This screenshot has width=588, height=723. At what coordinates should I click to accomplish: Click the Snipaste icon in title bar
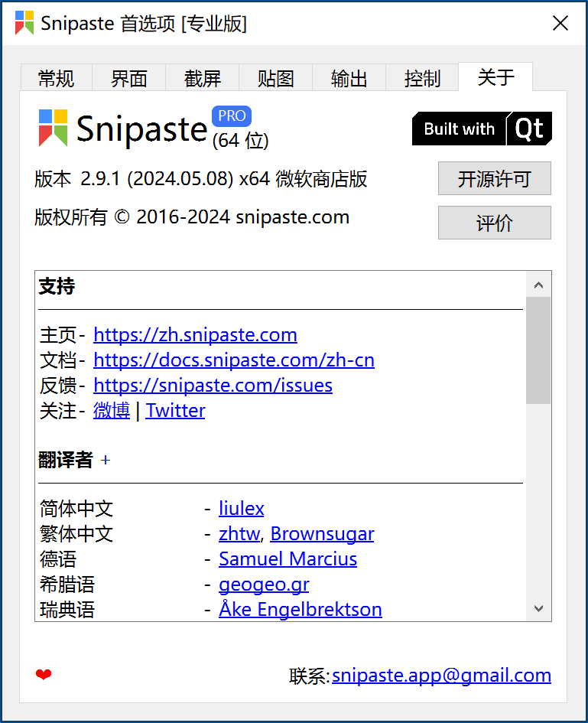(x=24, y=23)
